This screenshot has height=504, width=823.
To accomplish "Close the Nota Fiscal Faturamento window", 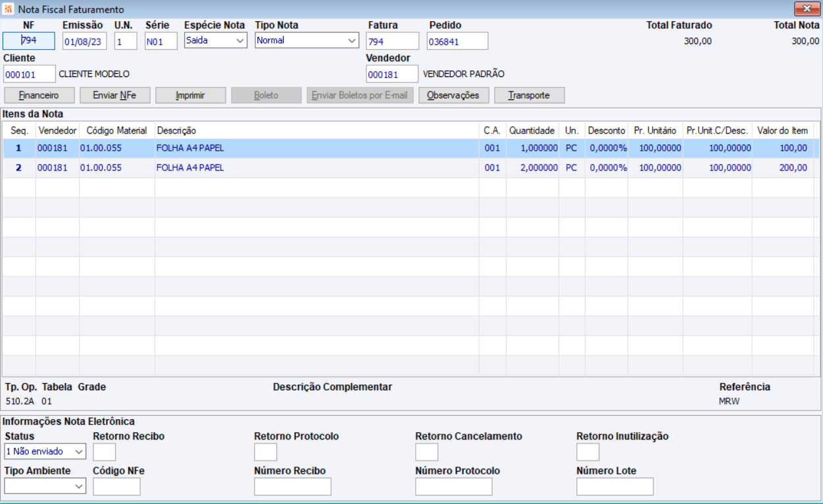I will [806, 9].
